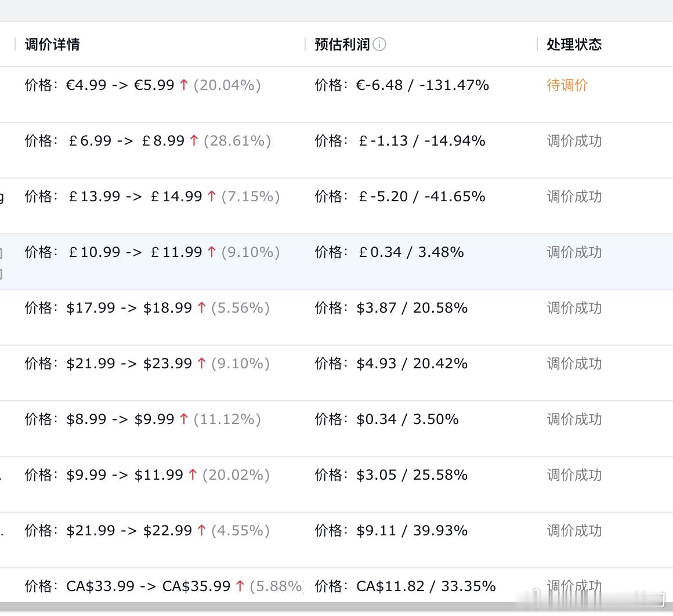Click the 调价详情 column header
Viewport: 673px width, 616px height.
click(x=51, y=44)
